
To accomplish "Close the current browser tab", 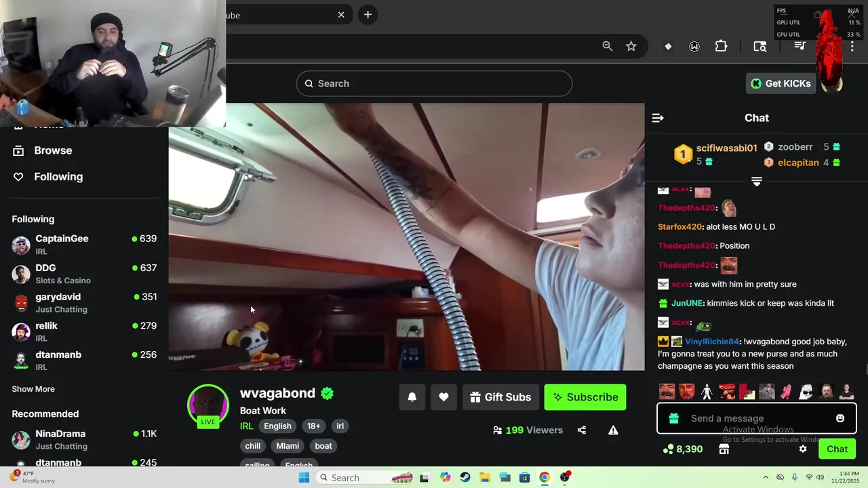I will 341,15.
